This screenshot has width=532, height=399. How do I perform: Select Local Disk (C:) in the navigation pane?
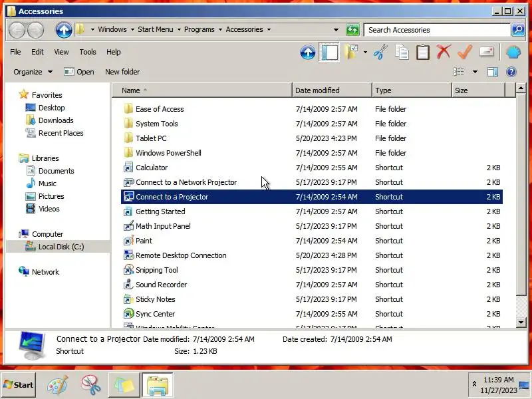coord(61,247)
